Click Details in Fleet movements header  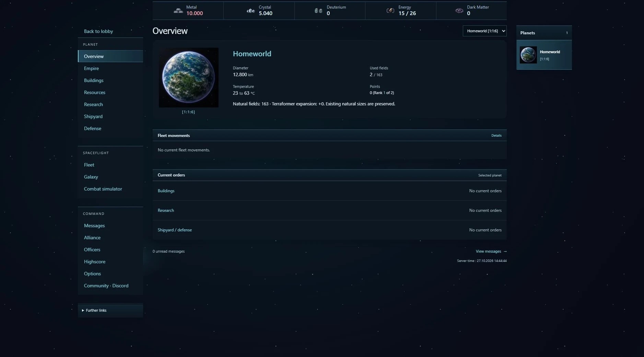[496, 136]
